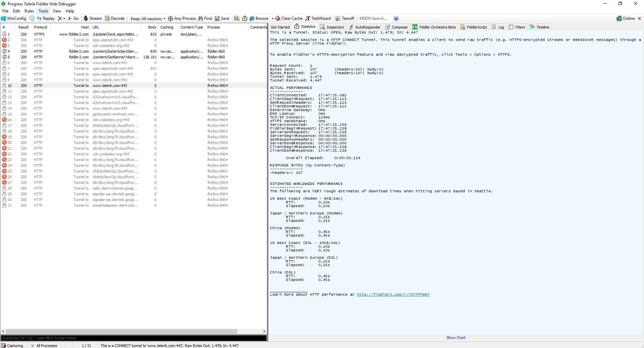Open the Keep: All sessions dropdown
Screen dimensions: 644x348
pos(148,18)
